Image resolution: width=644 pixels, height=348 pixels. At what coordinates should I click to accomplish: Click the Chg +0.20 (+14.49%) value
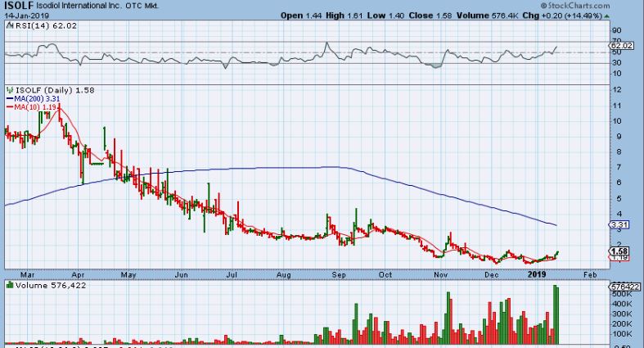point(562,16)
